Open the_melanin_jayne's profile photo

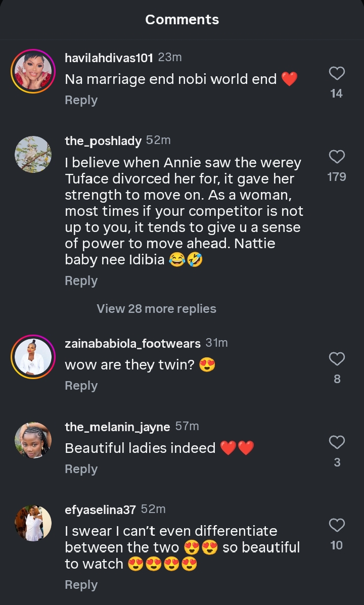33,441
